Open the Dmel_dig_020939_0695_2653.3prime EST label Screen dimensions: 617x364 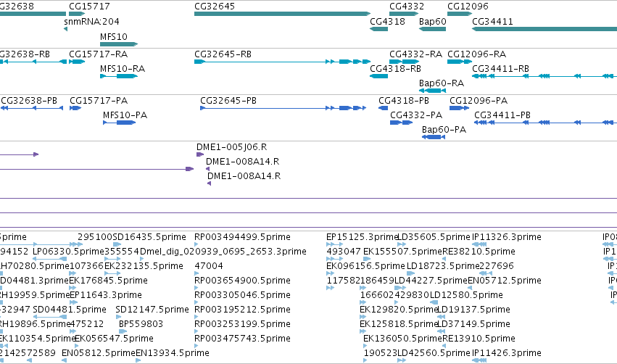pos(223,252)
